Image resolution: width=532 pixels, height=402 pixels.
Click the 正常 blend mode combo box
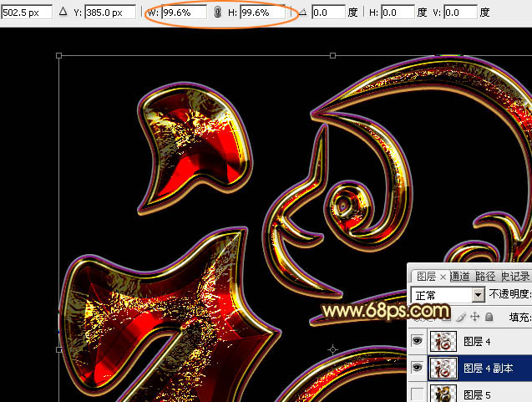point(447,295)
